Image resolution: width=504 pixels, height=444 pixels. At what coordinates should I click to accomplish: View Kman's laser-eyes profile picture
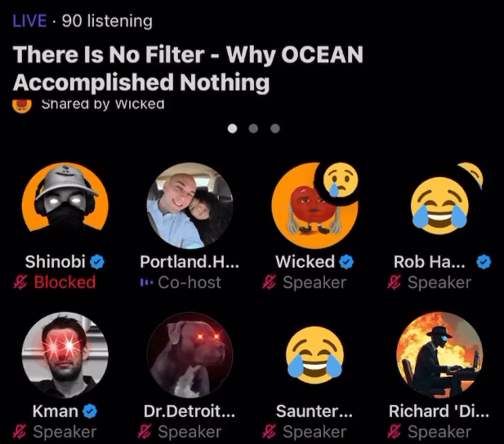[x=65, y=355]
